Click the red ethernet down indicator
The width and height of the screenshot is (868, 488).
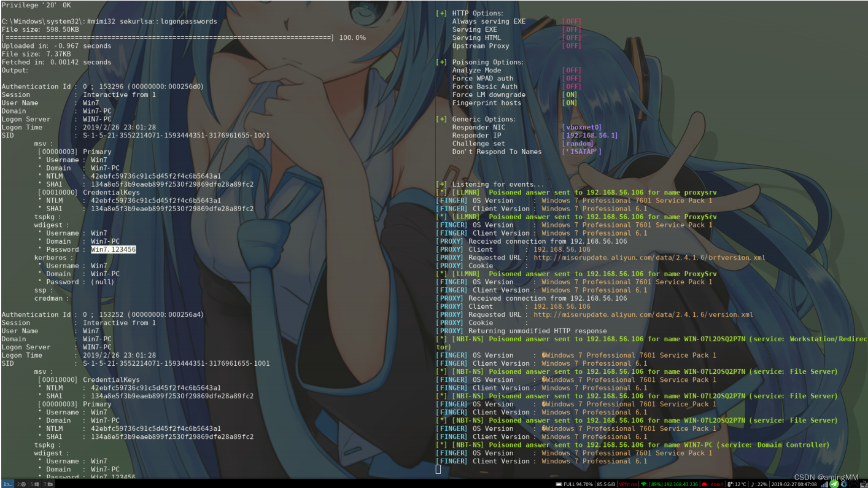[x=712, y=484]
